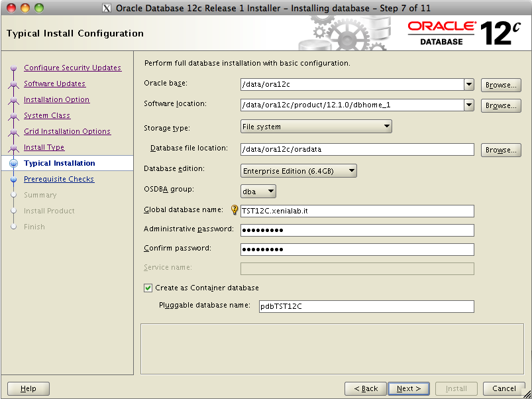Viewport: 532px width, 399px height.
Task: Toggle Create as Container database checkbox
Action: tap(148, 288)
